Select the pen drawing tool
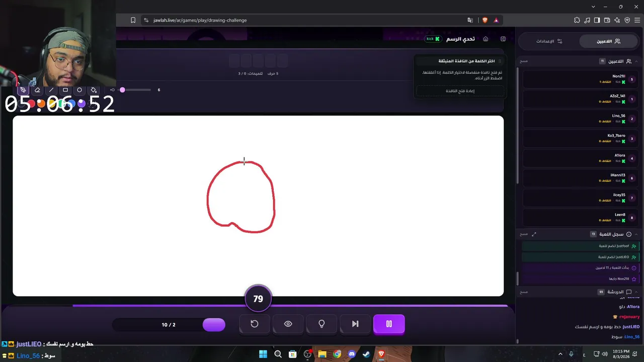This screenshot has height=362, width=644. (x=23, y=90)
